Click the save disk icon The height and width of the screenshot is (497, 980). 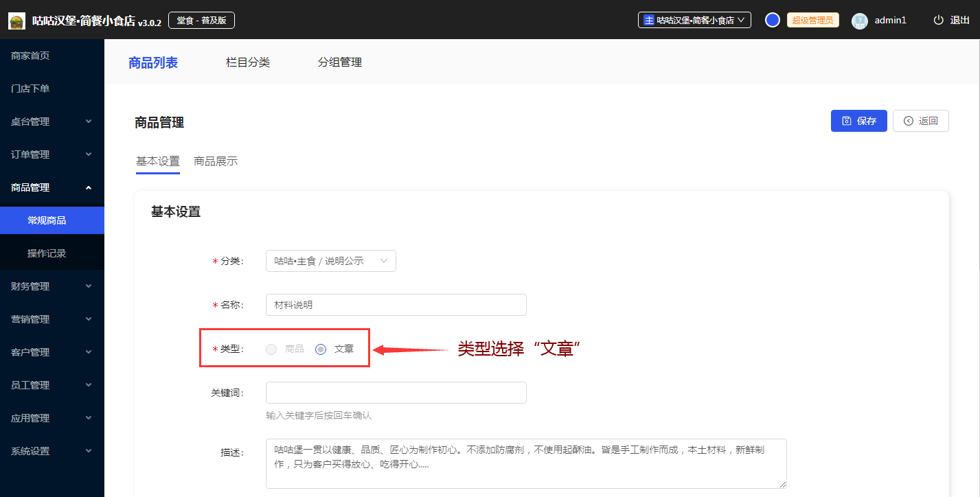click(x=847, y=121)
